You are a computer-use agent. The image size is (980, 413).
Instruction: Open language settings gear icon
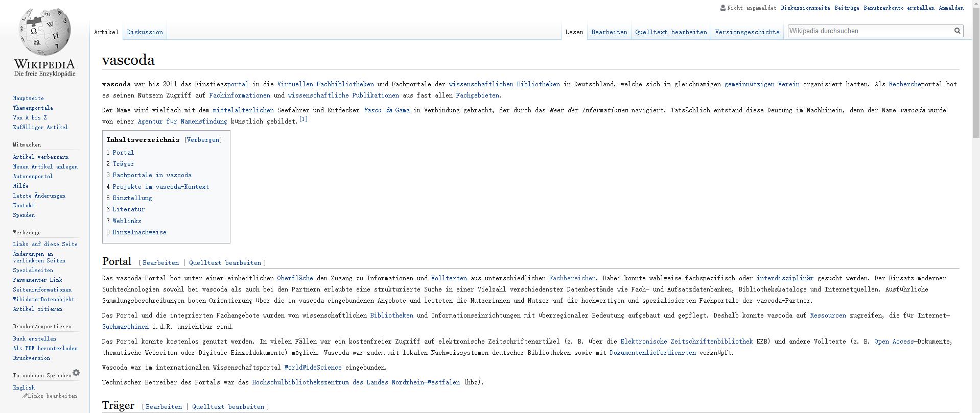pos(76,373)
